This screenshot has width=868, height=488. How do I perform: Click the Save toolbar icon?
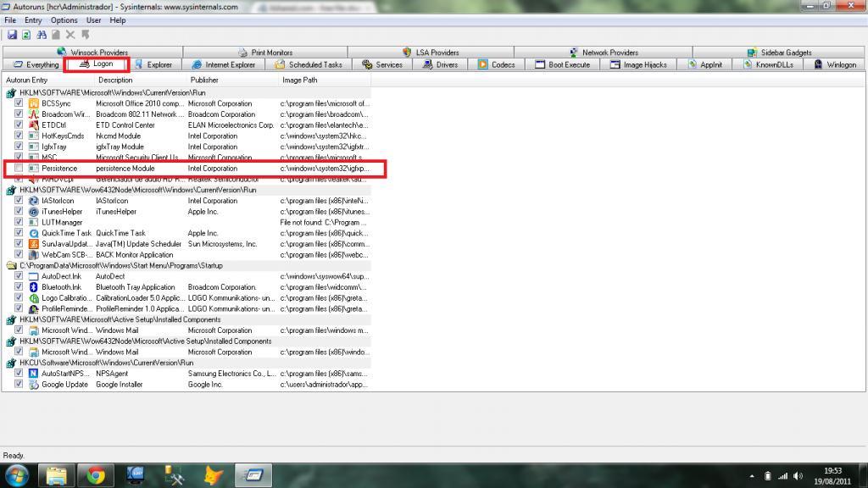pyautogui.click(x=12, y=35)
